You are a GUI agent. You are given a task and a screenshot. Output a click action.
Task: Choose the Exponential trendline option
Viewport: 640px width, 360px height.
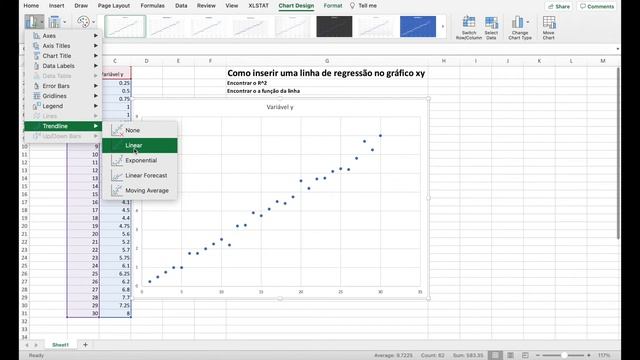(x=140, y=160)
